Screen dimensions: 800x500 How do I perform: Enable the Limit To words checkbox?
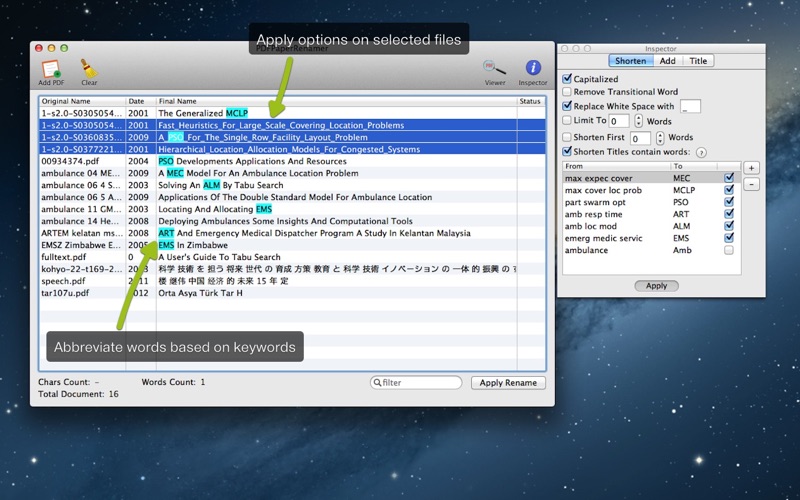click(x=567, y=120)
